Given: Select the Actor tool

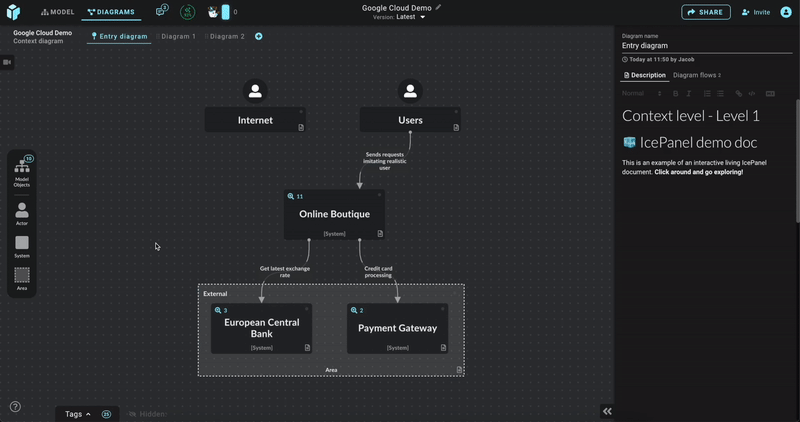Looking at the screenshot, I should click(x=21, y=214).
